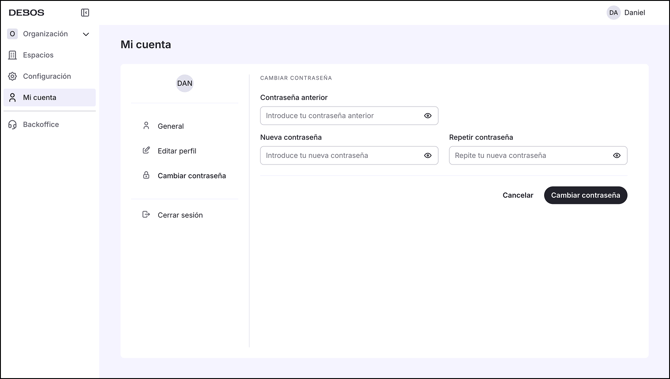This screenshot has height=379, width=670.
Task: Focus the Repetir contraseña input field
Action: click(538, 156)
